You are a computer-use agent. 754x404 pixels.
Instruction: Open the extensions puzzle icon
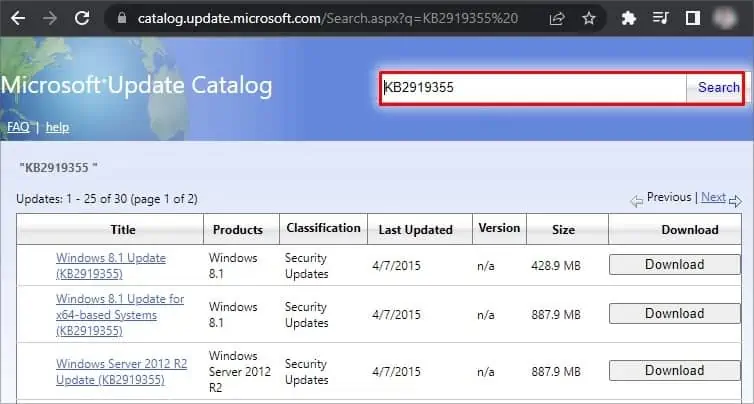click(629, 18)
